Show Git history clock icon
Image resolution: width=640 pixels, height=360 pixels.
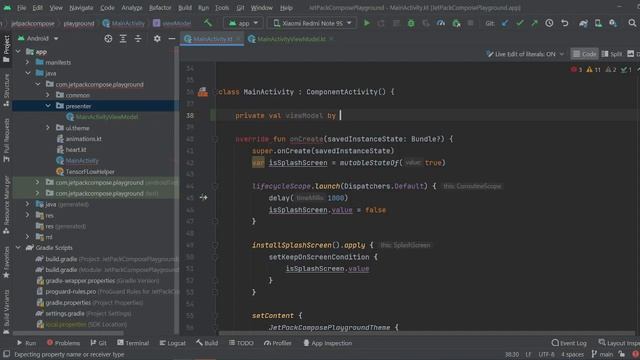[549, 23]
